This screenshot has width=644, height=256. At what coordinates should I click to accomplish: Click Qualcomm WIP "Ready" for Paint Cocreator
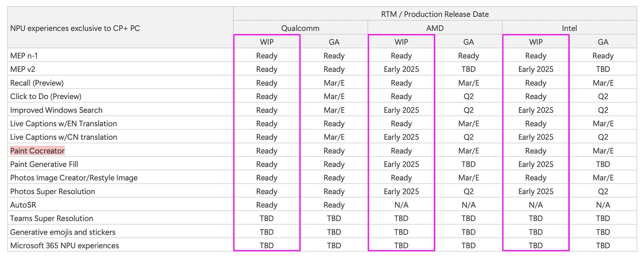(x=267, y=151)
